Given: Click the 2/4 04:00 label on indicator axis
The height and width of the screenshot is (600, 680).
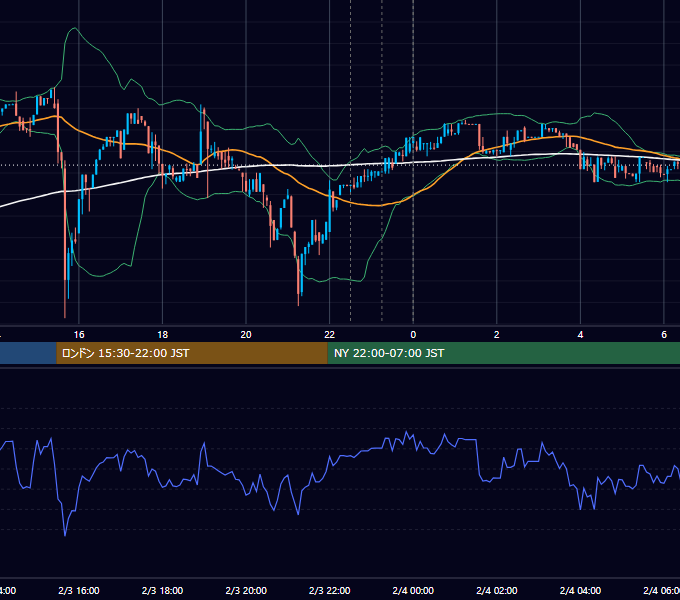Looking at the screenshot, I should [580, 590].
